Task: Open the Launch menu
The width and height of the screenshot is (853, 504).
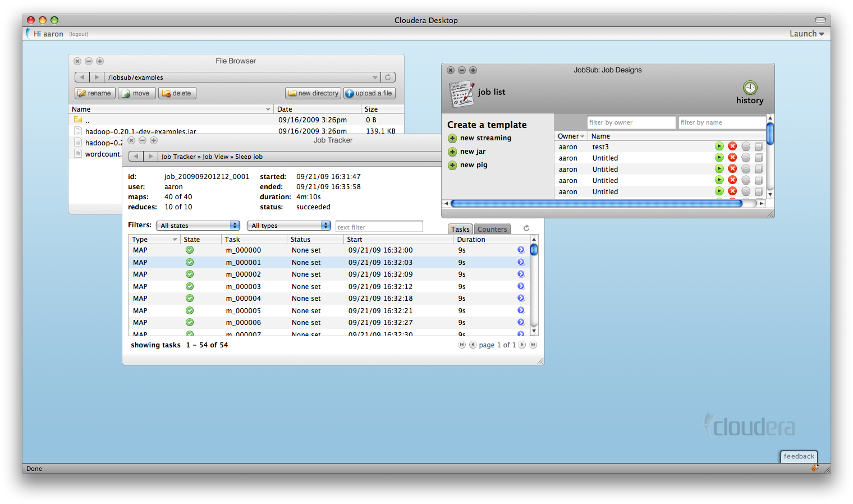Action: 807,34
